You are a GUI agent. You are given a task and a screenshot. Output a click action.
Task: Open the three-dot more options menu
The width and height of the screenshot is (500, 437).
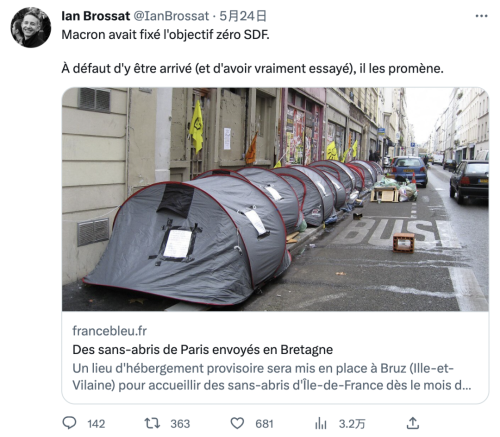[x=481, y=16]
